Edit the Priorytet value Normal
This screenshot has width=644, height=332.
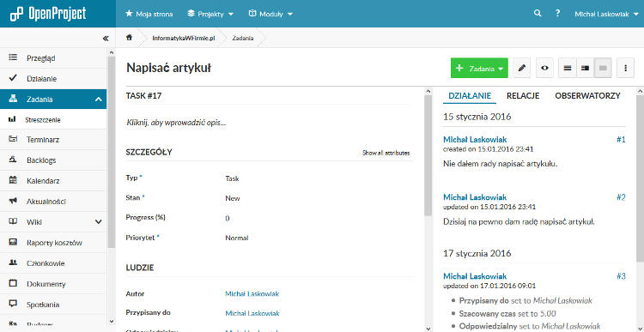[x=237, y=238]
